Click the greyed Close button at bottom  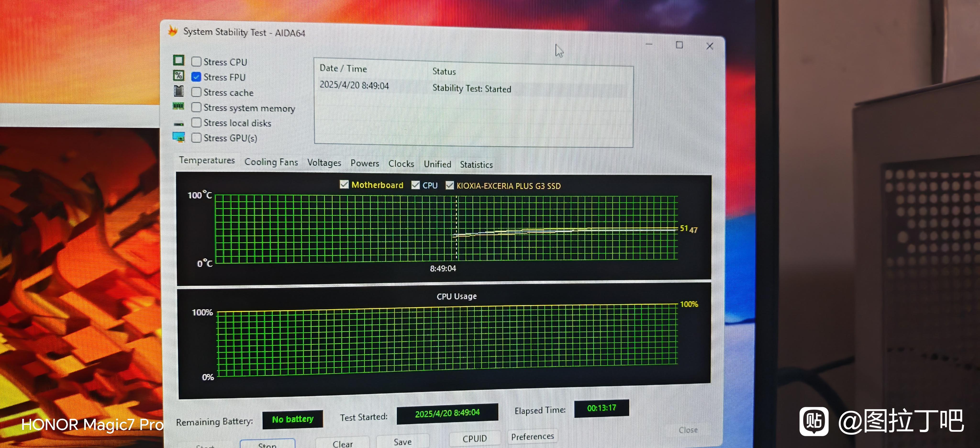(688, 430)
